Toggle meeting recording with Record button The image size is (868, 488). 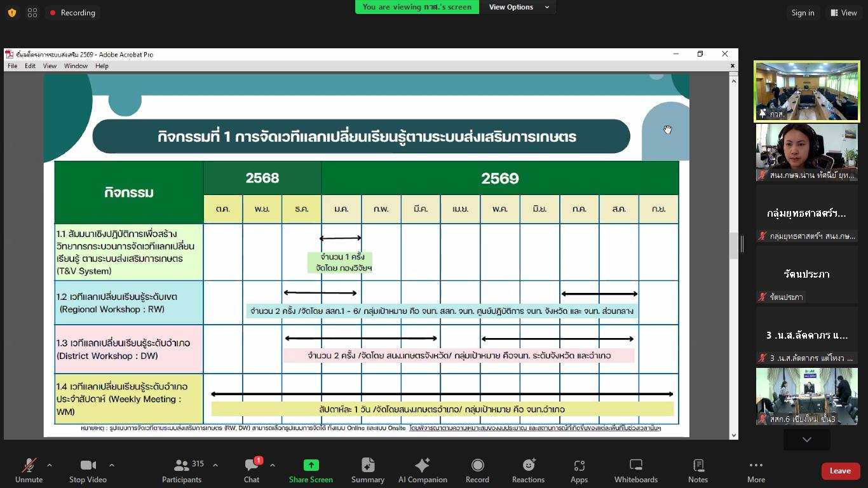click(x=477, y=470)
